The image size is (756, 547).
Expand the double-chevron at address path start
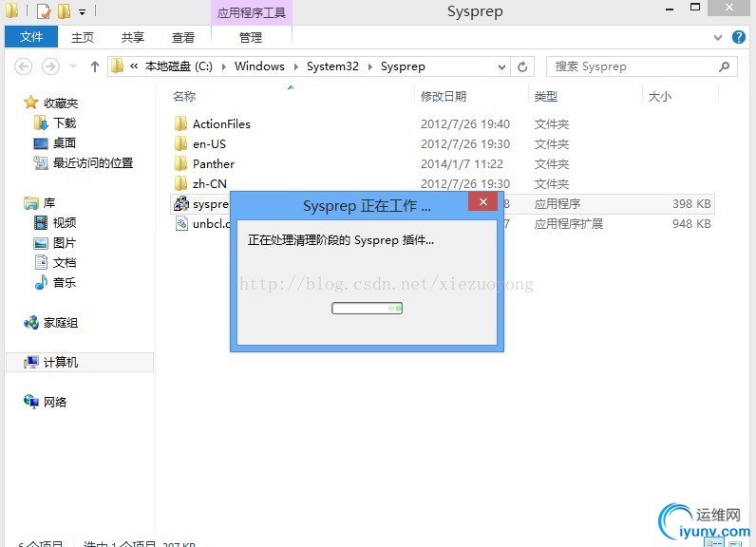point(134,66)
